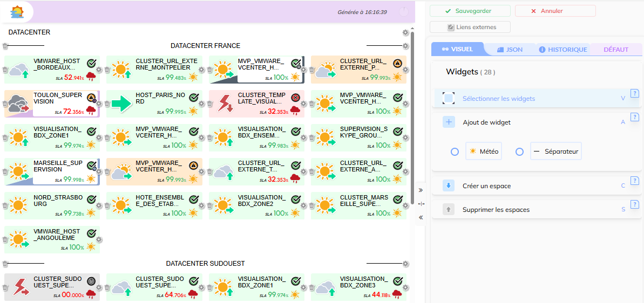Toggle the Sélectionner les widgets checkbox

pos(449,99)
